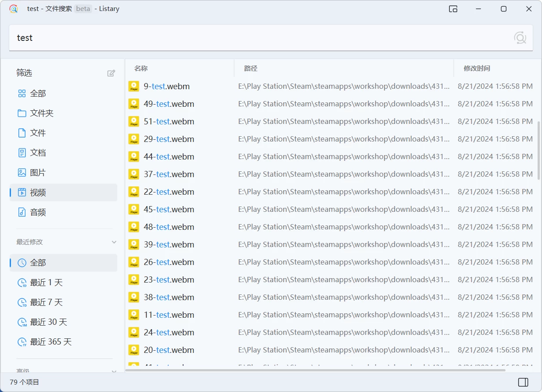This screenshot has width=542, height=392.
Task: Select the 图片 picture filter
Action: click(x=63, y=173)
